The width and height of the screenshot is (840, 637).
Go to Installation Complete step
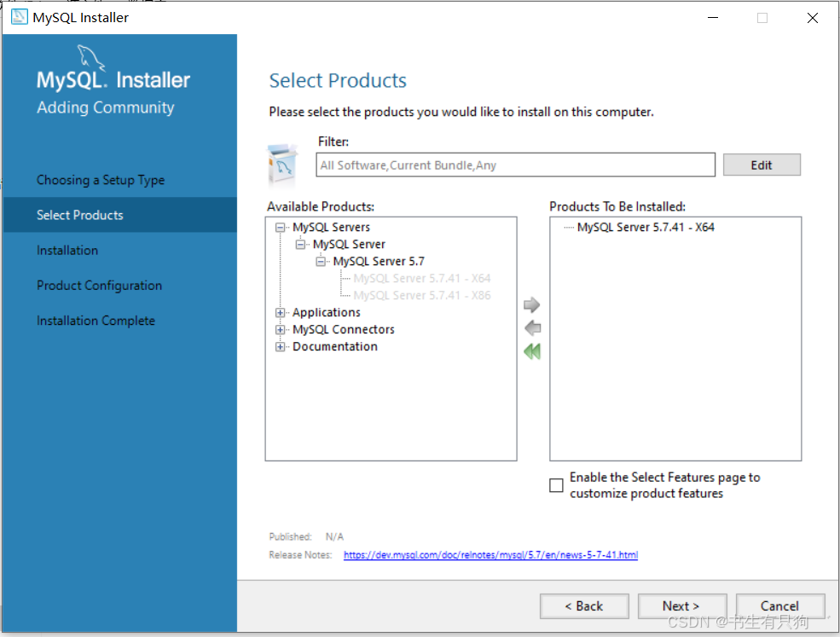(x=96, y=321)
